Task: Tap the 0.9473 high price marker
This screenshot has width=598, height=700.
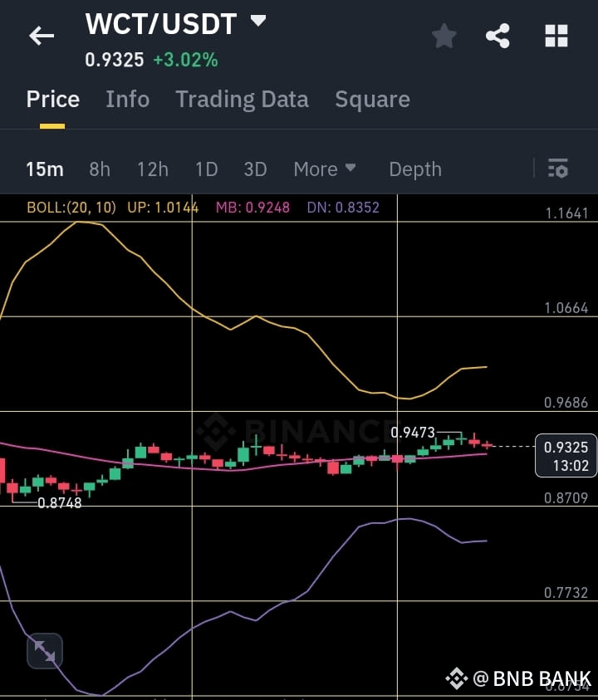Action: tap(413, 432)
